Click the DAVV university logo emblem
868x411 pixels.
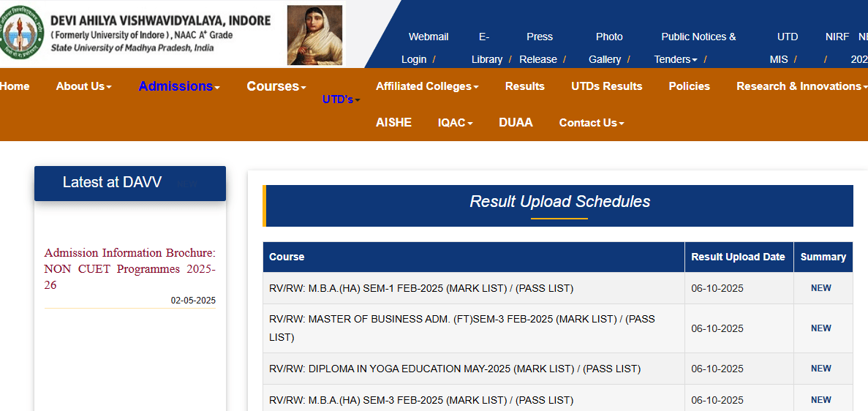point(22,33)
